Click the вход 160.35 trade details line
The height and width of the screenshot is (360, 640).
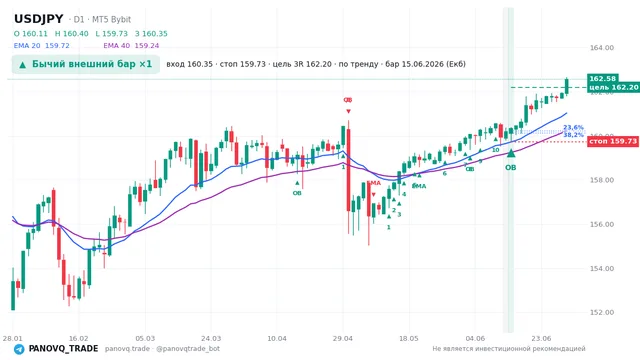tap(316, 64)
